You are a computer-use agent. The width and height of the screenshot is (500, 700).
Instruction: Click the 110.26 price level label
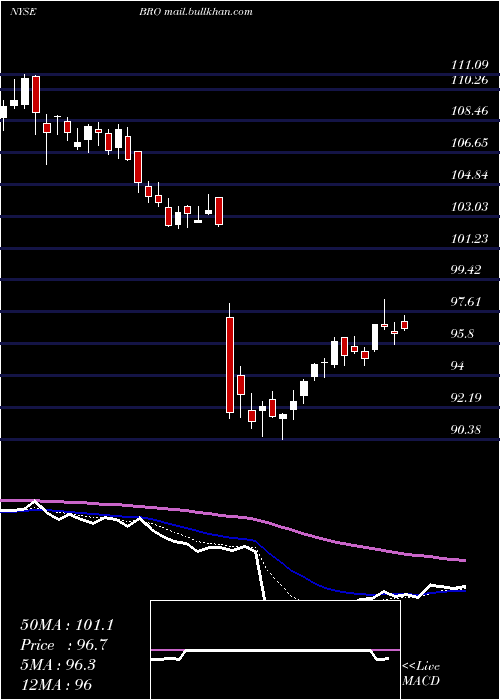[x=469, y=80]
